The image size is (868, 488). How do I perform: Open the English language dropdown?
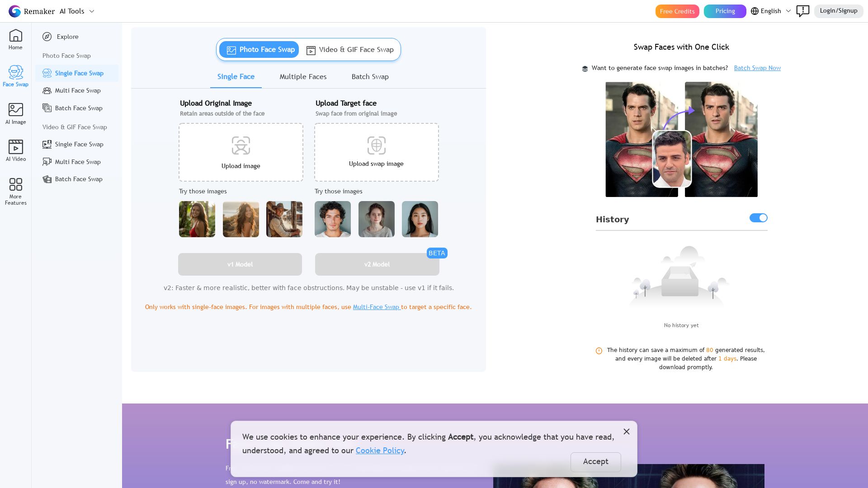[x=771, y=11]
